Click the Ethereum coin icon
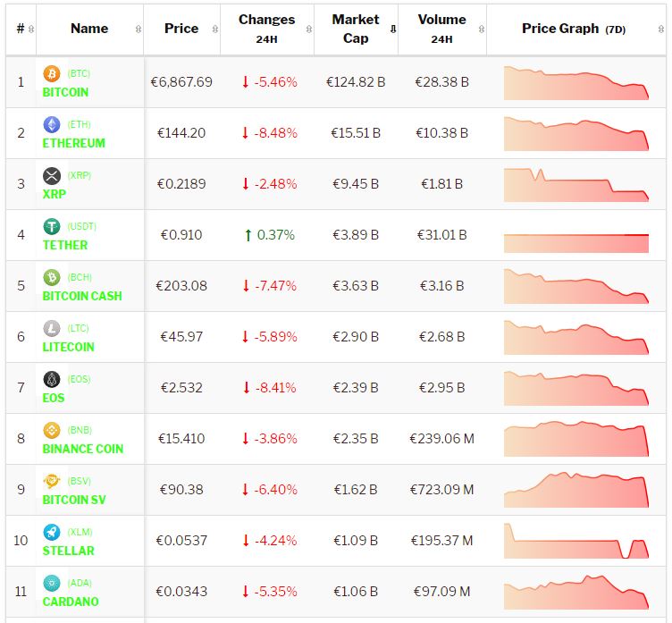Viewport: 672px width, 623px height. (x=52, y=124)
